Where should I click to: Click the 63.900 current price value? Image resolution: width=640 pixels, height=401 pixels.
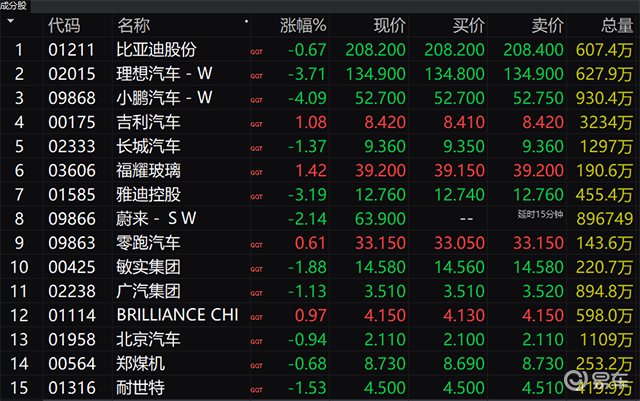pyautogui.click(x=380, y=218)
